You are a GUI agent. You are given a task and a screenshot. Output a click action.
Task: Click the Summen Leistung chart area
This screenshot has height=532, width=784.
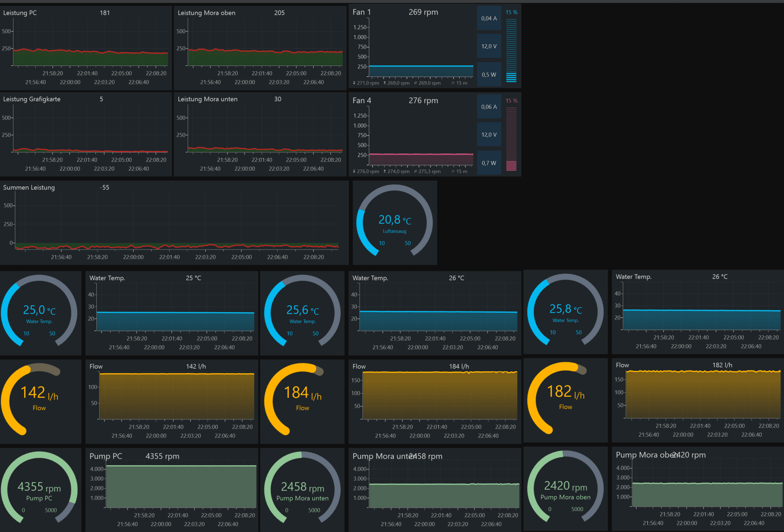coord(177,225)
